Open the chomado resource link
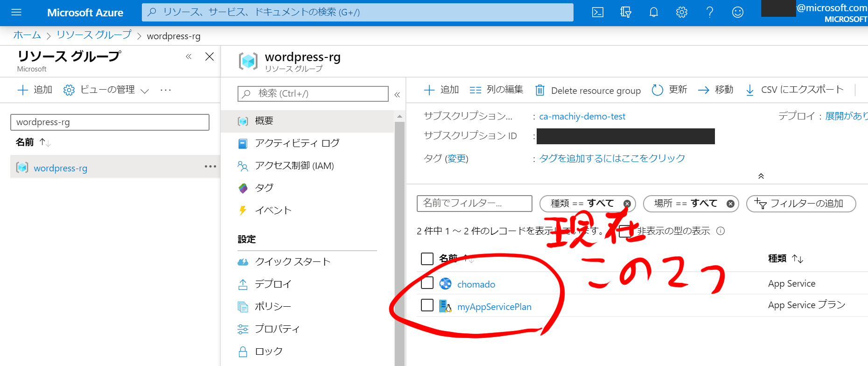 pyautogui.click(x=476, y=284)
